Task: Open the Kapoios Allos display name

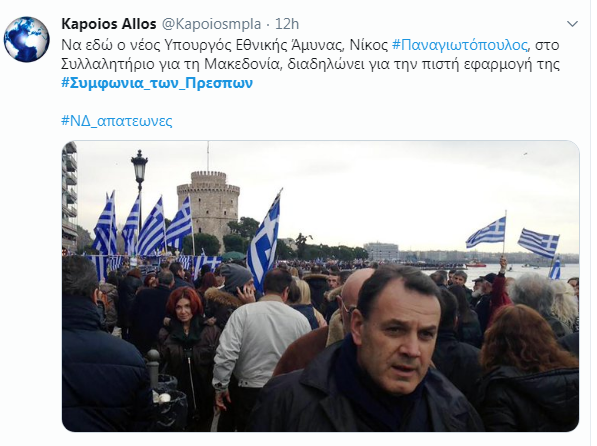Action: (109, 24)
